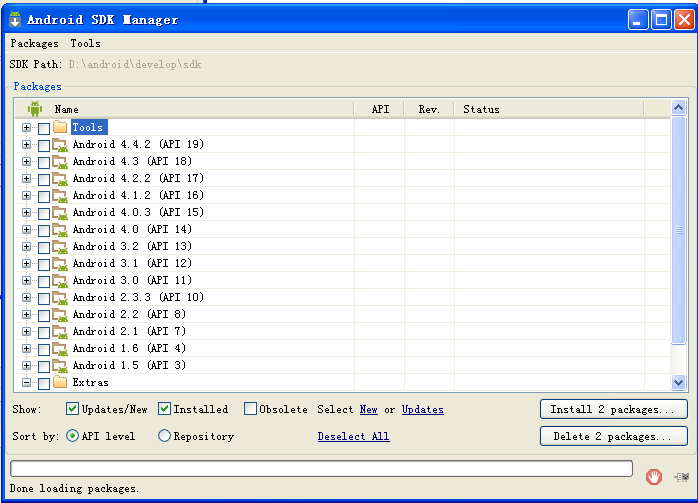Select the Android 2.1 (API 7) row label
The width and height of the screenshot is (698, 503).
point(129,332)
